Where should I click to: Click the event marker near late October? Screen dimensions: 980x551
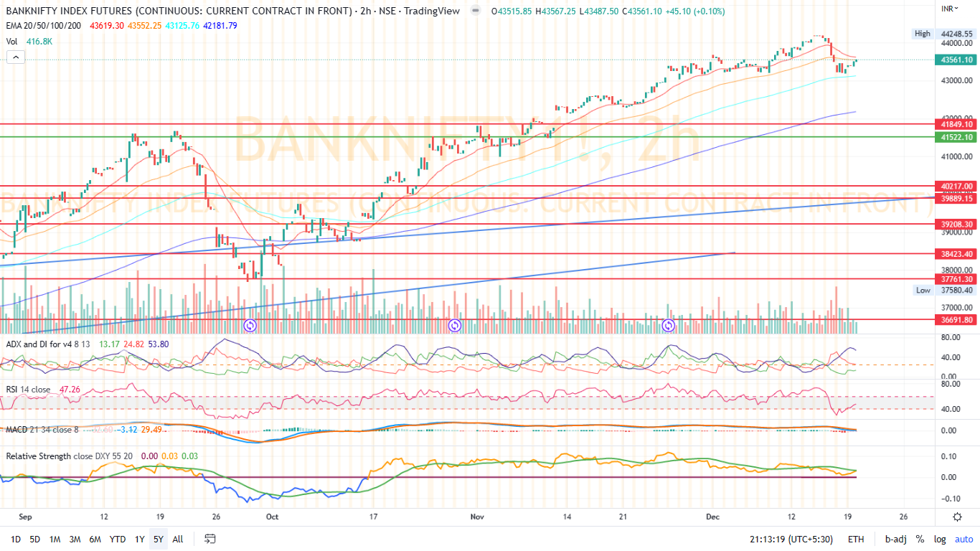point(454,326)
